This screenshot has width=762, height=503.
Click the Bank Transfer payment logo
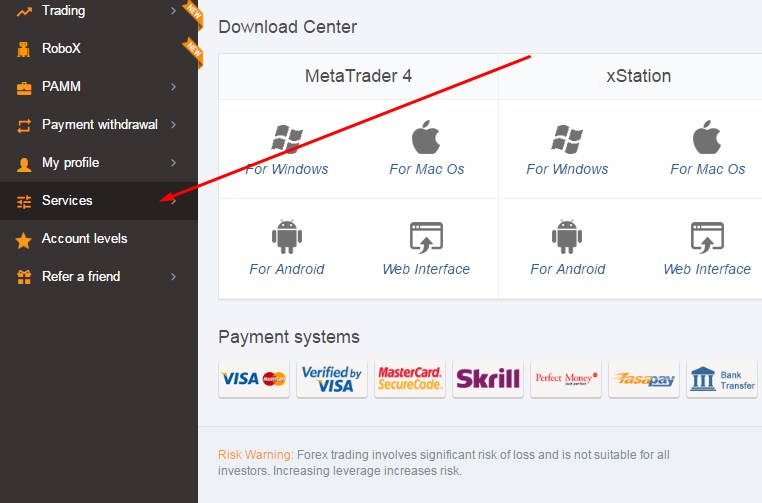[722, 379]
